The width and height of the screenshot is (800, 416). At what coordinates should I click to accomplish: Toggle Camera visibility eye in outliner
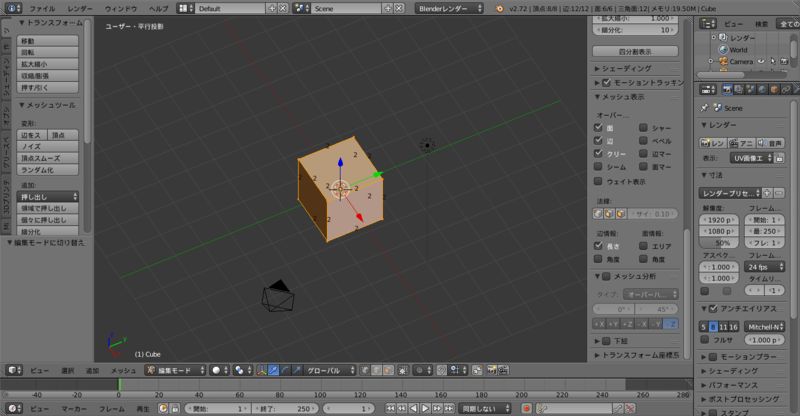(x=761, y=61)
